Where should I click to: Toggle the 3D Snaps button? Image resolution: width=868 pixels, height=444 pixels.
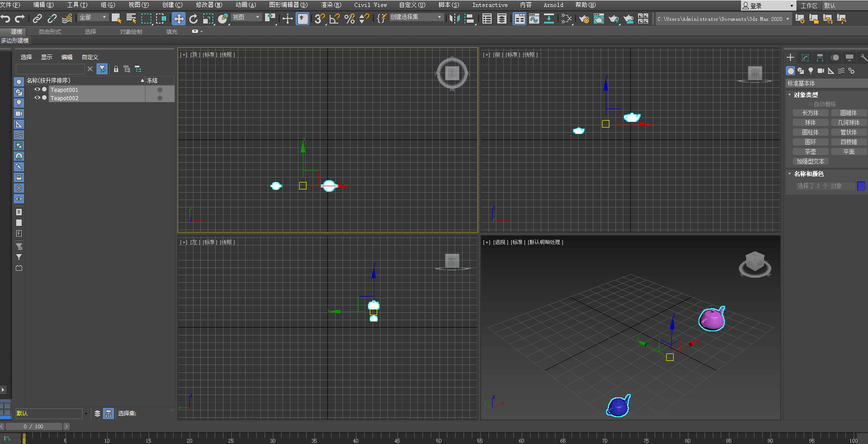pos(319,19)
